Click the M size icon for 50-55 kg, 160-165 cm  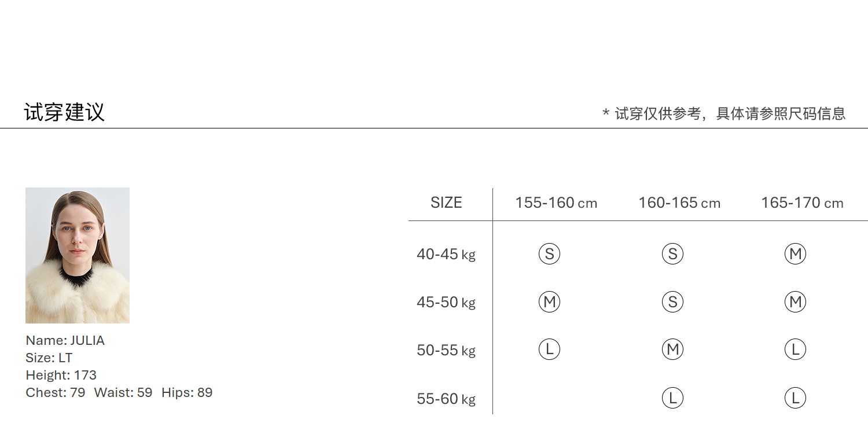(672, 349)
